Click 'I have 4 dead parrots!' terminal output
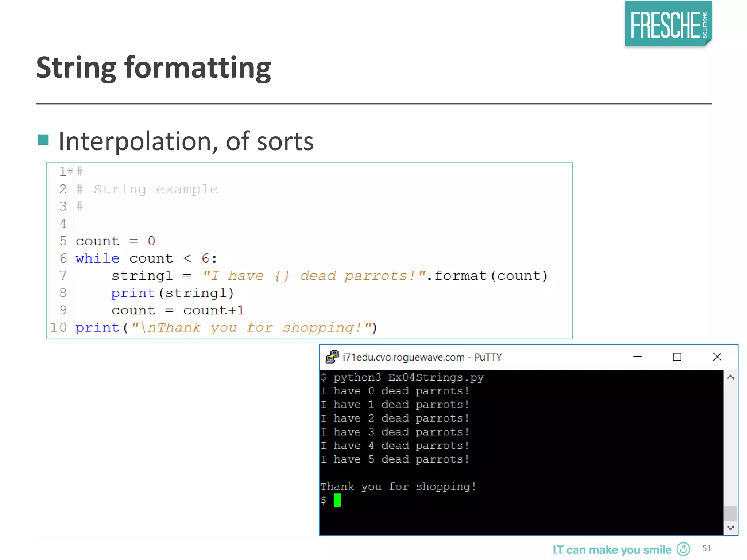 [395, 446]
